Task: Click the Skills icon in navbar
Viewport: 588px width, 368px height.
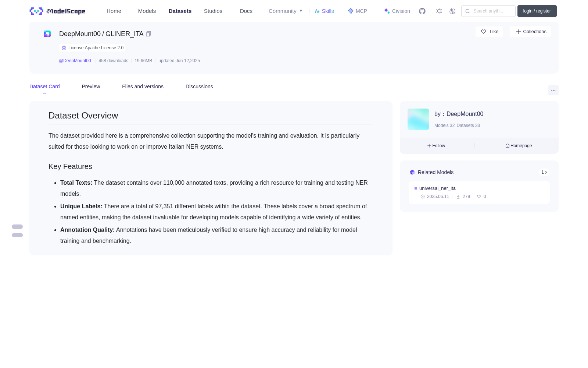Action: (x=317, y=11)
